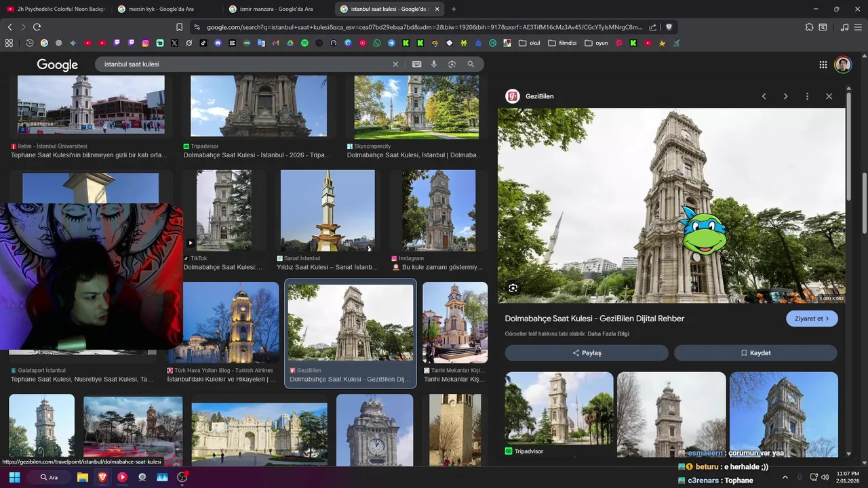Open taskbar volume speaker icon

click(x=825, y=477)
